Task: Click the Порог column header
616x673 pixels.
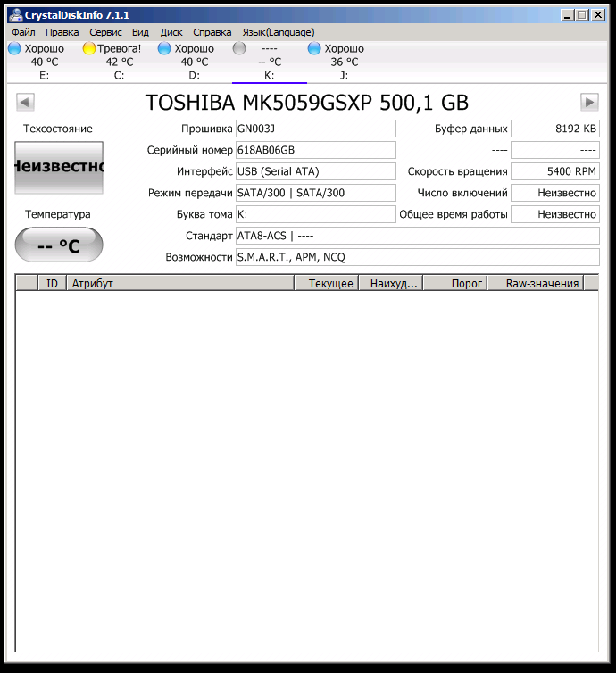Action: click(x=455, y=283)
